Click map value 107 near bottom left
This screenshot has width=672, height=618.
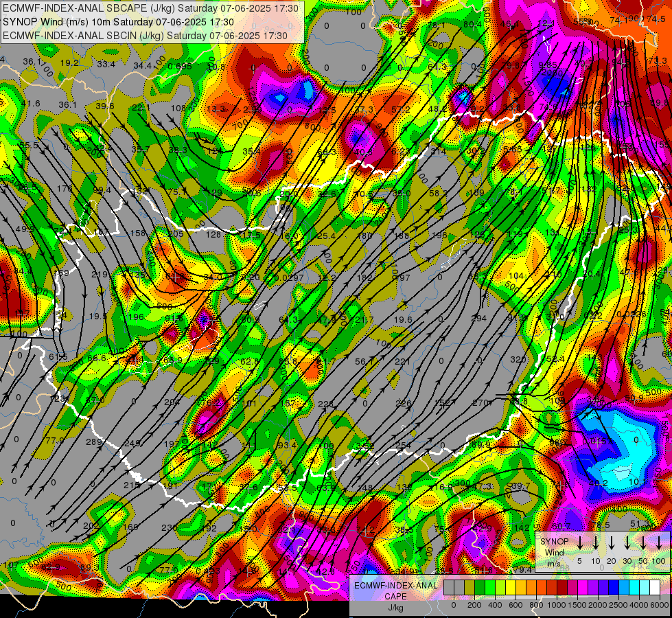click(x=11, y=564)
